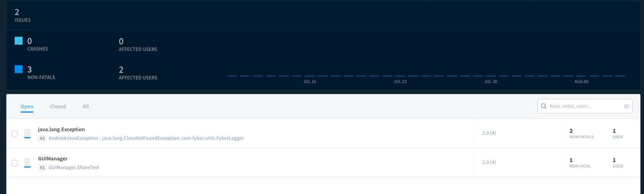Image resolution: width=644 pixels, height=194 pixels.
Task: Click the blue Non-Fatals legend swatch
Action: (x=19, y=69)
